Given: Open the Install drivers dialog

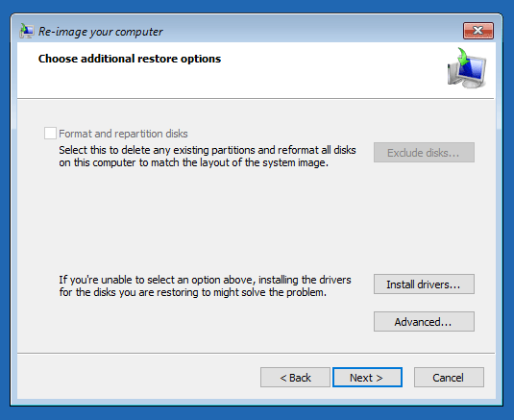Looking at the screenshot, I should tap(424, 284).
